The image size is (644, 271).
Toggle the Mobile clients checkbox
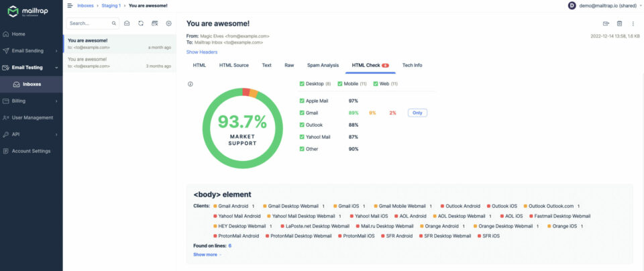click(339, 84)
